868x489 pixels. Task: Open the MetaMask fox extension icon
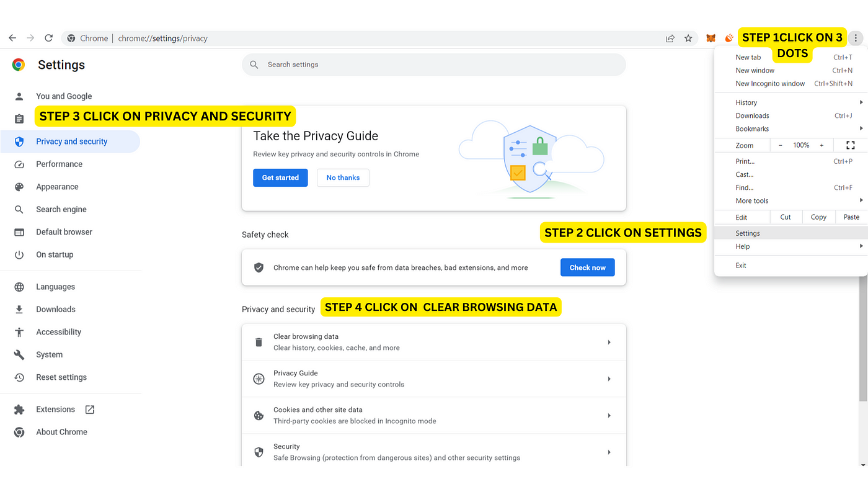coord(711,38)
